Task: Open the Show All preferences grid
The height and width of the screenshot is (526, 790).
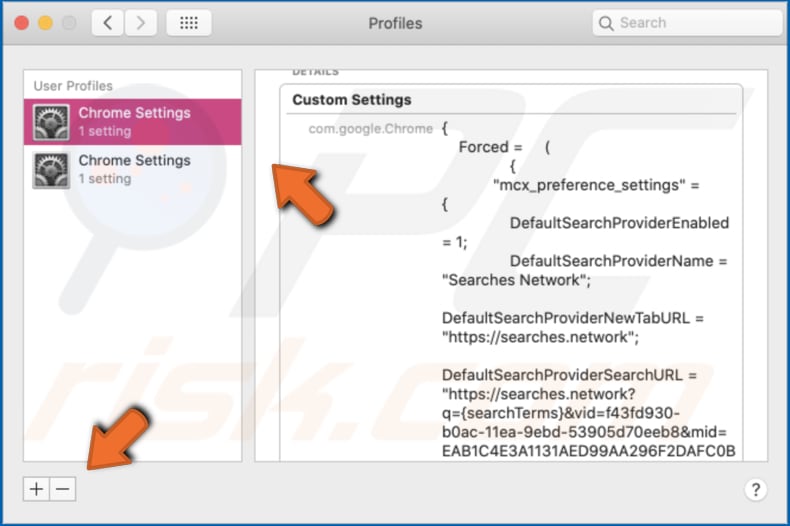Action: click(x=189, y=23)
